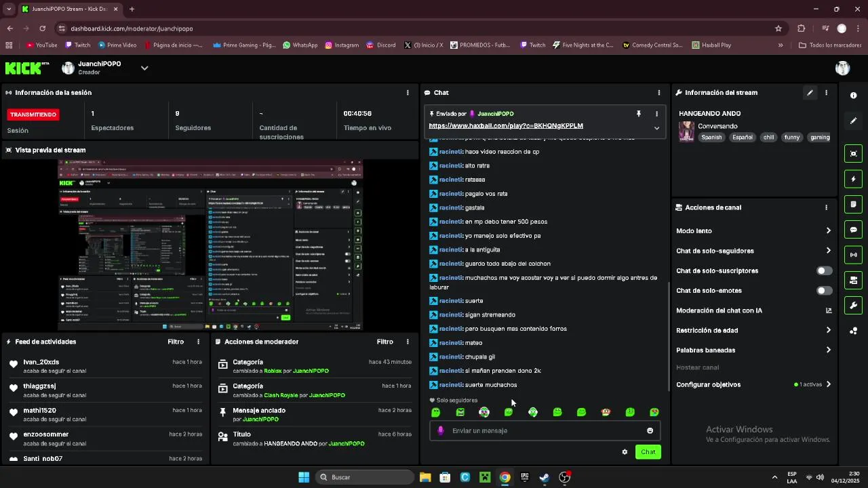868x488 pixels.
Task: Click the pin icon on pinned message
Action: (638, 114)
